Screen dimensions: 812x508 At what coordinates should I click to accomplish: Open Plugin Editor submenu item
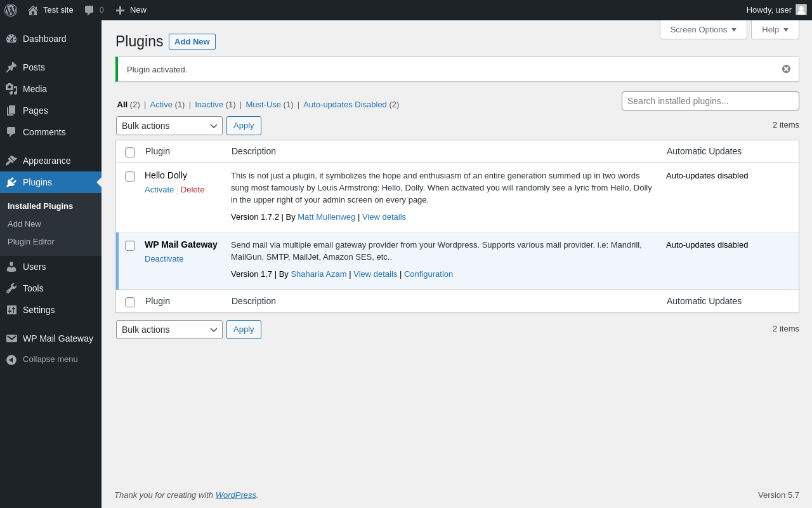[31, 242]
